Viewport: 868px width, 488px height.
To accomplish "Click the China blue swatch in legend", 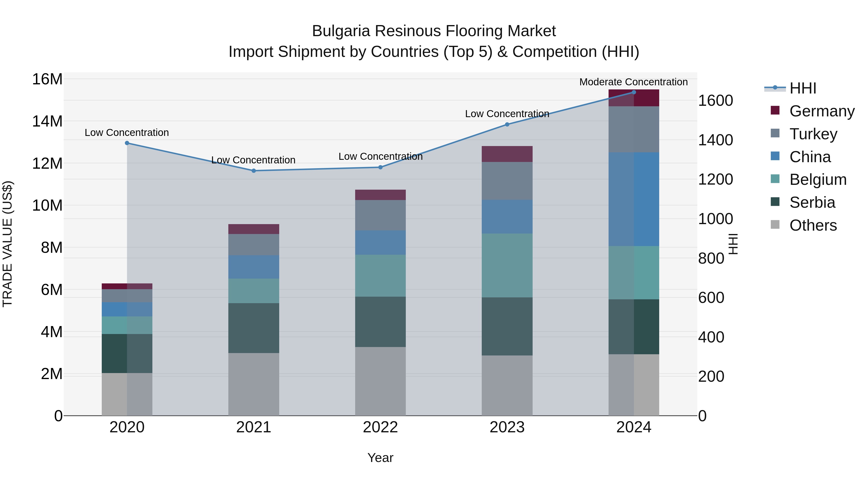I will point(775,156).
